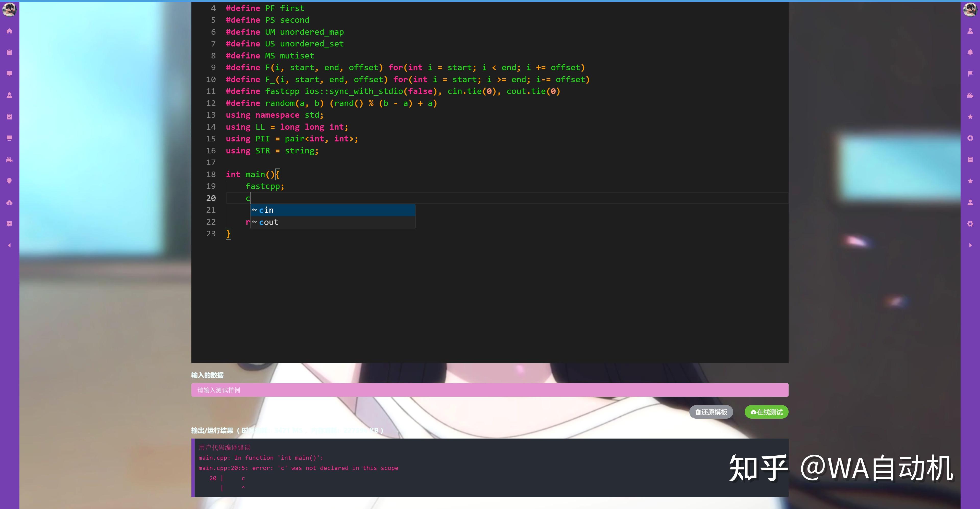Viewport: 980px width, 509px height.
Task: Collapse the left sidebar with the back arrow
Action: pos(9,245)
